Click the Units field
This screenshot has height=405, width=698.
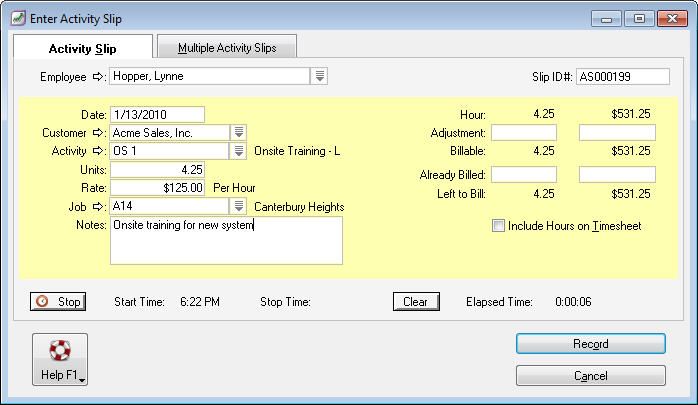158,170
